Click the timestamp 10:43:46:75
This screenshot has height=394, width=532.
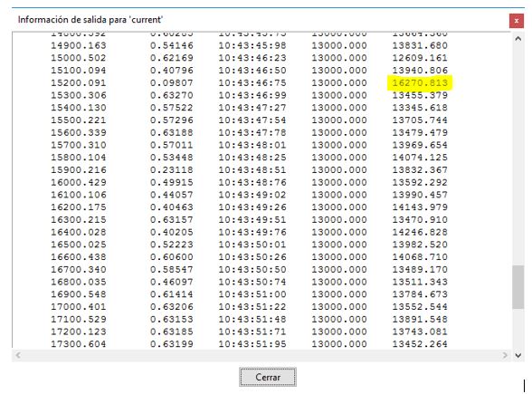click(x=252, y=83)
